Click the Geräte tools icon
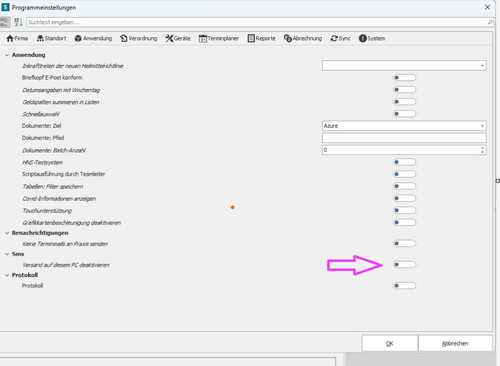Viewport: 500px width, 366px height. (x=169, y=38)
